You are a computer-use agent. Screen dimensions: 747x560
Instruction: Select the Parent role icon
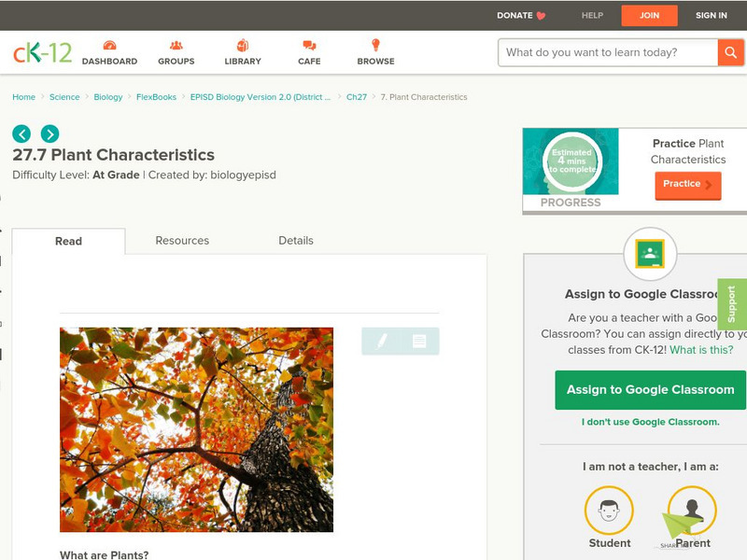[x=692, y=510]
